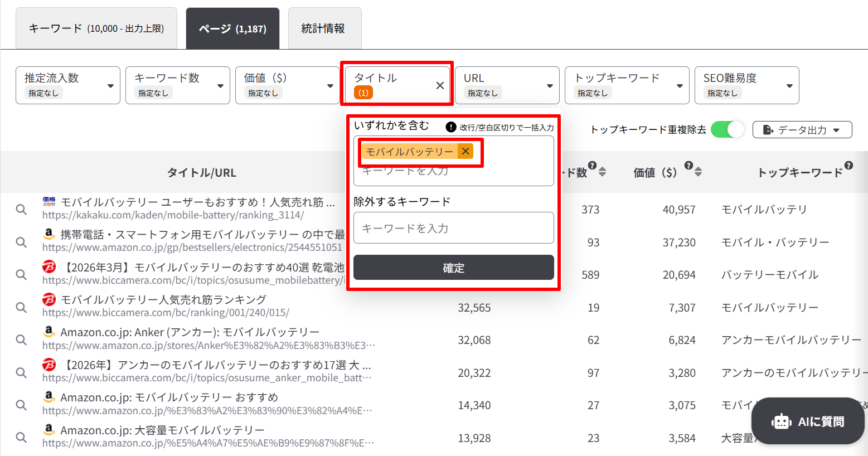Image resolution: width=868 pixels, height=456 pixels.
Task: Open the データ出力 export menu
Action: point(802,130)
